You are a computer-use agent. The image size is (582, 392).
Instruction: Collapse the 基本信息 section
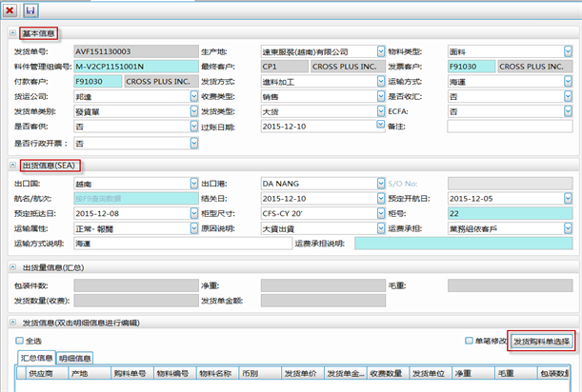click(x=11, y=34)
